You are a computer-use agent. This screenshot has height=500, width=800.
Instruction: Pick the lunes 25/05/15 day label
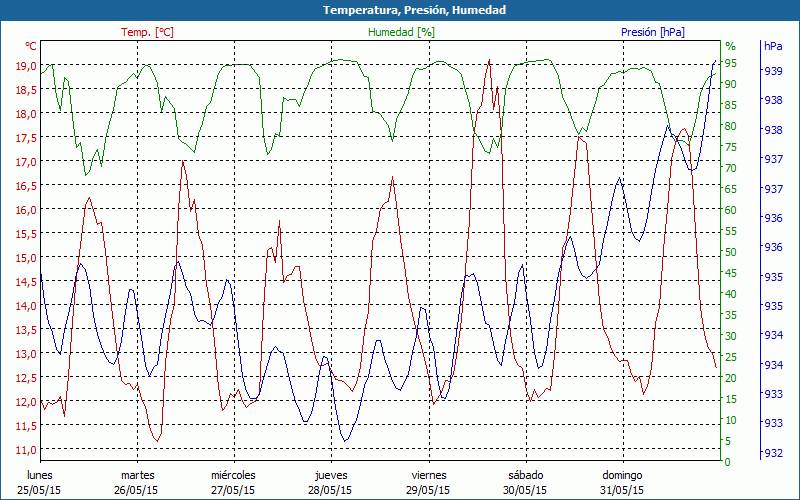click(40, 482)
